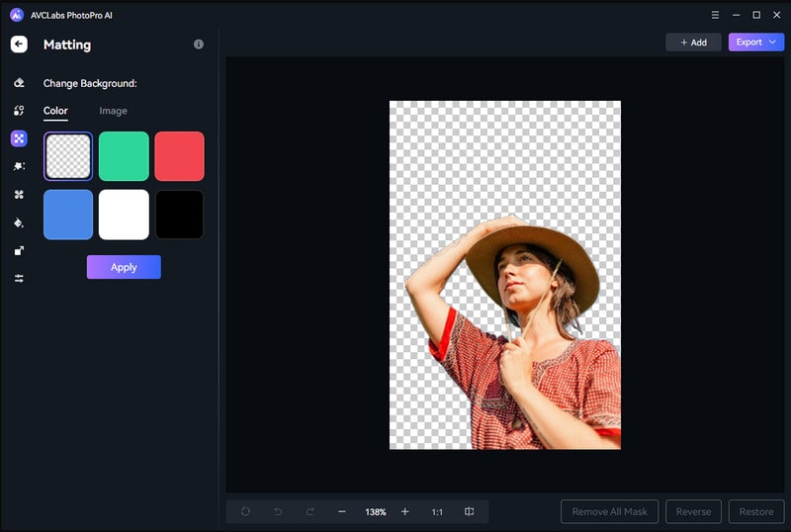Select the magic enhance star tool
The width and height of the screenshot is (791, 532).
pyautogui.click(x=19, y=166)
